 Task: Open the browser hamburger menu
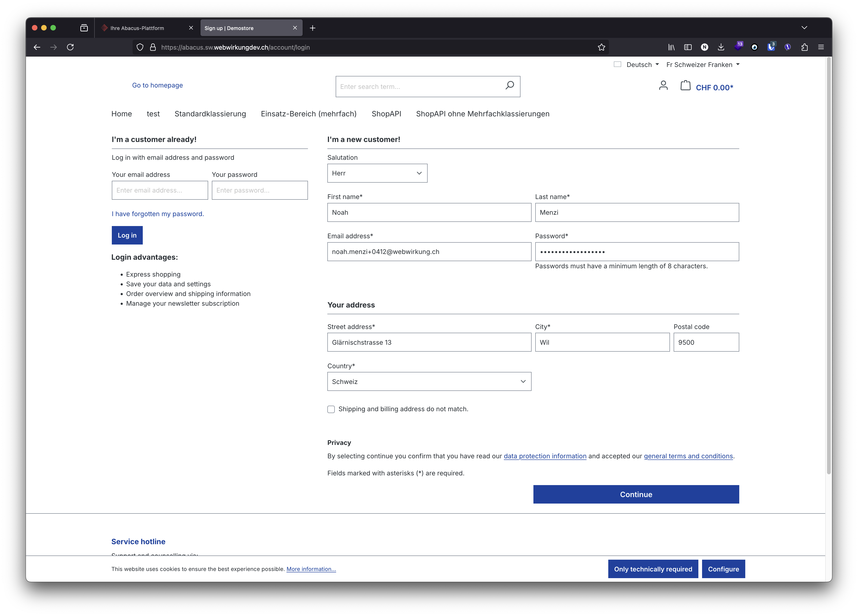(821, 47)
